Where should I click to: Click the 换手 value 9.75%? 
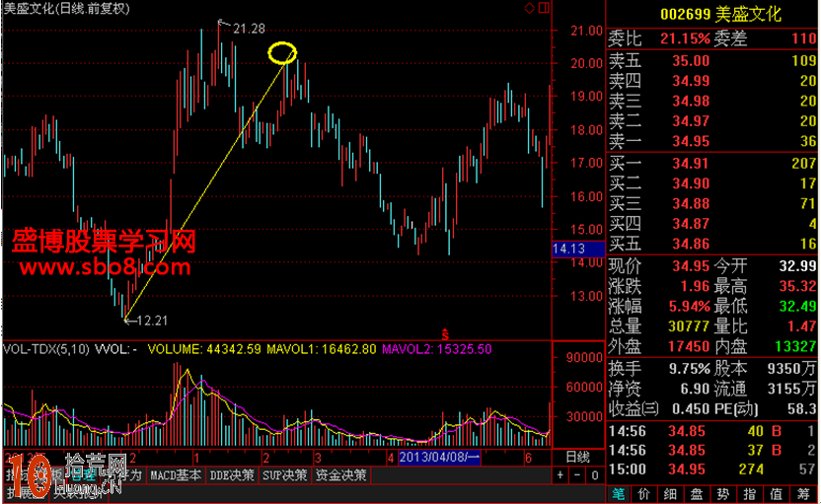tap(689, 369)
